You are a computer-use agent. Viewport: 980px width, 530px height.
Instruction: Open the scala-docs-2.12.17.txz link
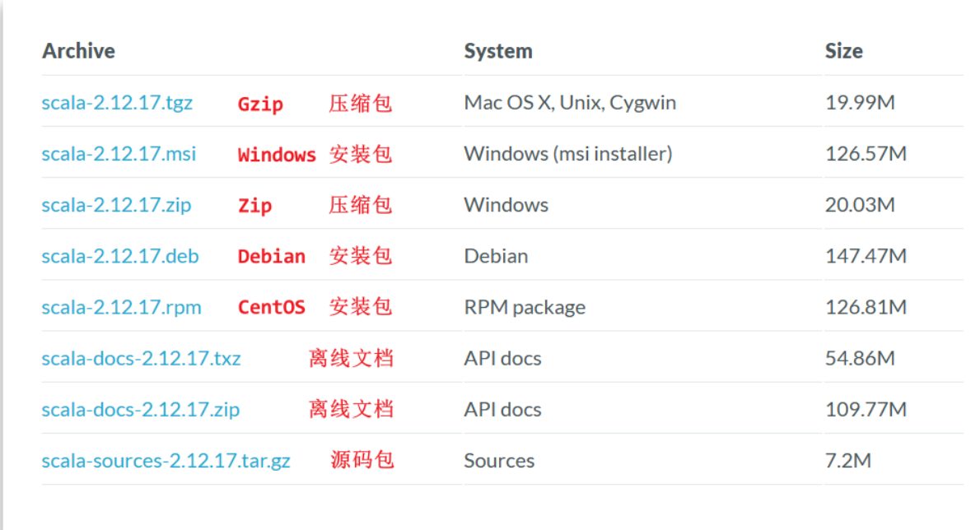coord(142,358)
